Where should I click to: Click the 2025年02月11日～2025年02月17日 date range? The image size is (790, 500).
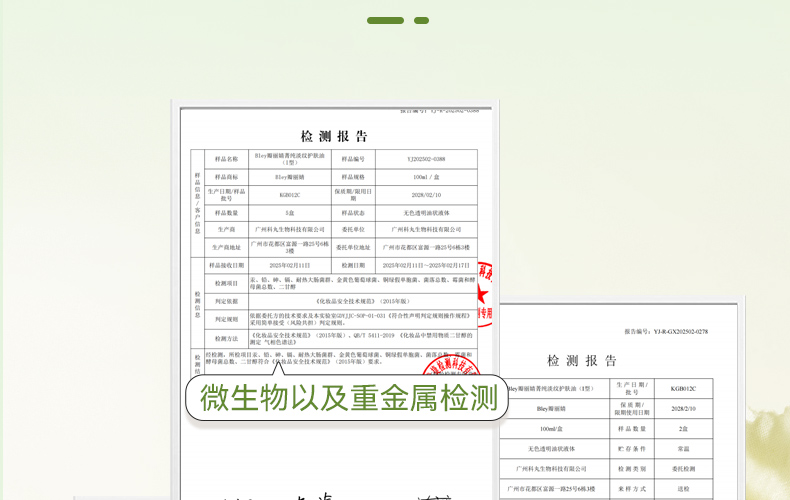(426, 265)
